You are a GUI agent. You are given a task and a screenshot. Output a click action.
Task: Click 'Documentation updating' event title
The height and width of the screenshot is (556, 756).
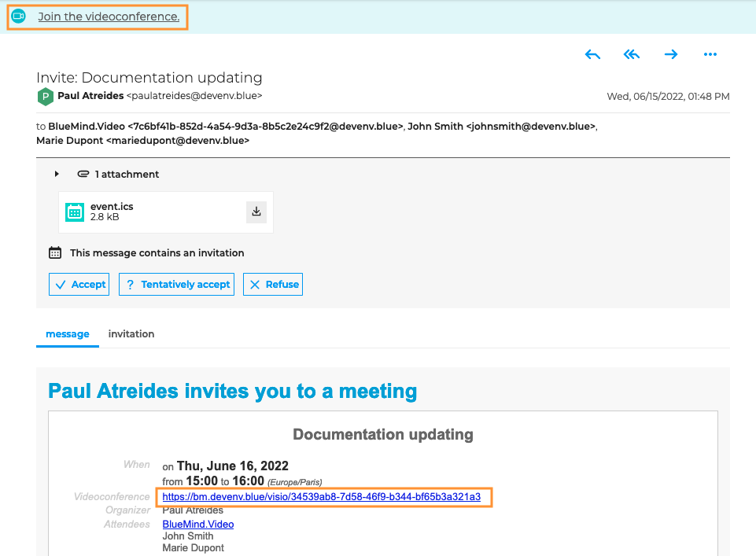coord(383,434)
